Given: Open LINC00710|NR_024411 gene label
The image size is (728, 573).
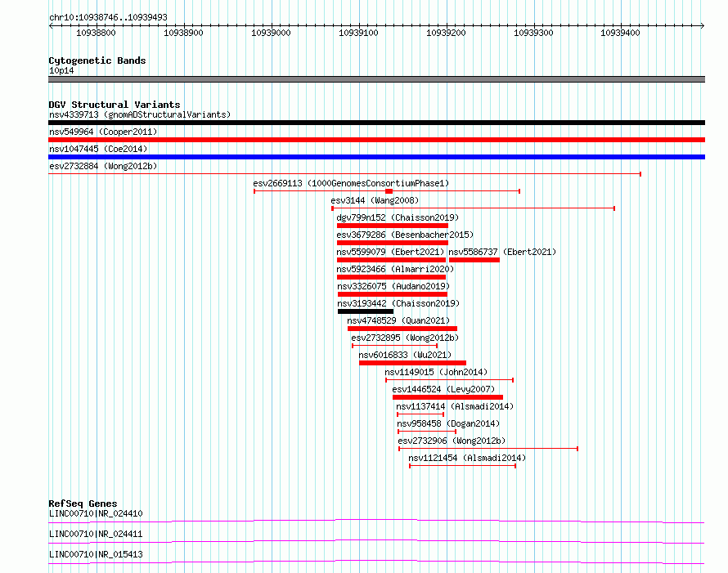Looking at the screenshot, I should (x=96, y=534).
